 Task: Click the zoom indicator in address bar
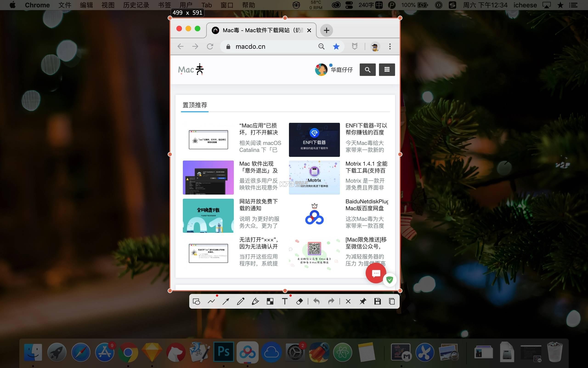pos(321,46)
